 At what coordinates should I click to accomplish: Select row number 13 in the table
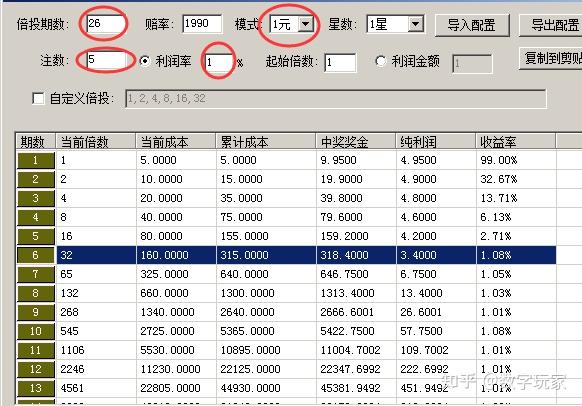pos(36,388)
